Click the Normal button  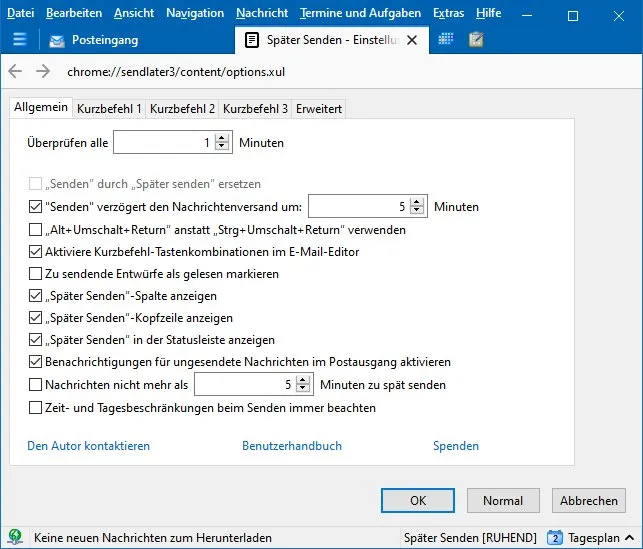503,501
